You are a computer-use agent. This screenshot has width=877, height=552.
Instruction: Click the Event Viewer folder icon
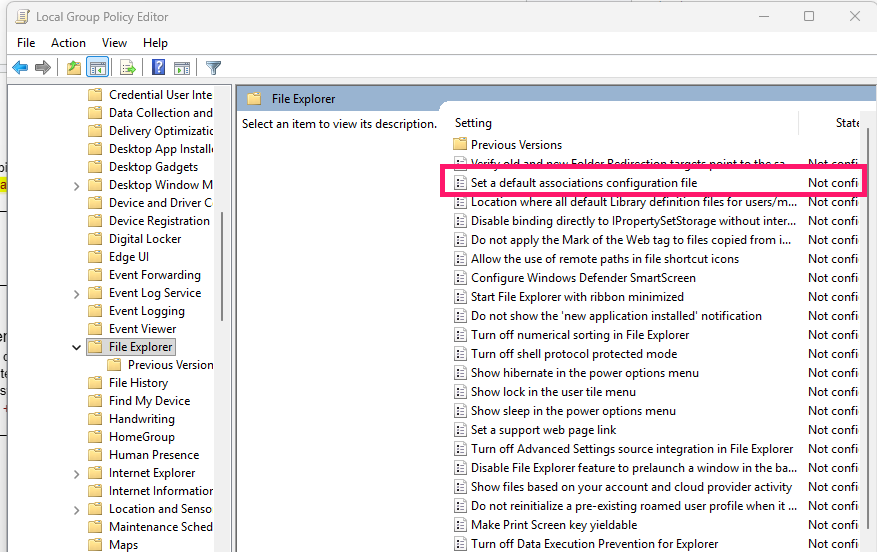coord(96,329)
